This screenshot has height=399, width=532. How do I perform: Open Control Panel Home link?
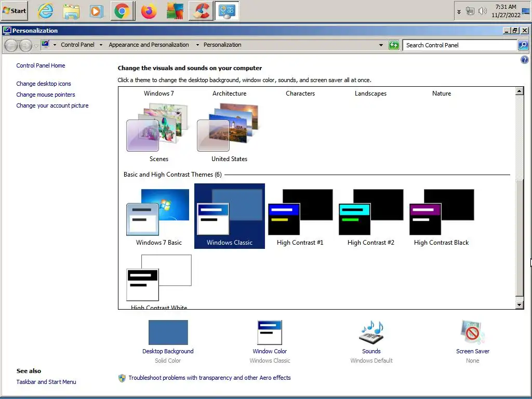pyautogui.click(x=41, y=65)
